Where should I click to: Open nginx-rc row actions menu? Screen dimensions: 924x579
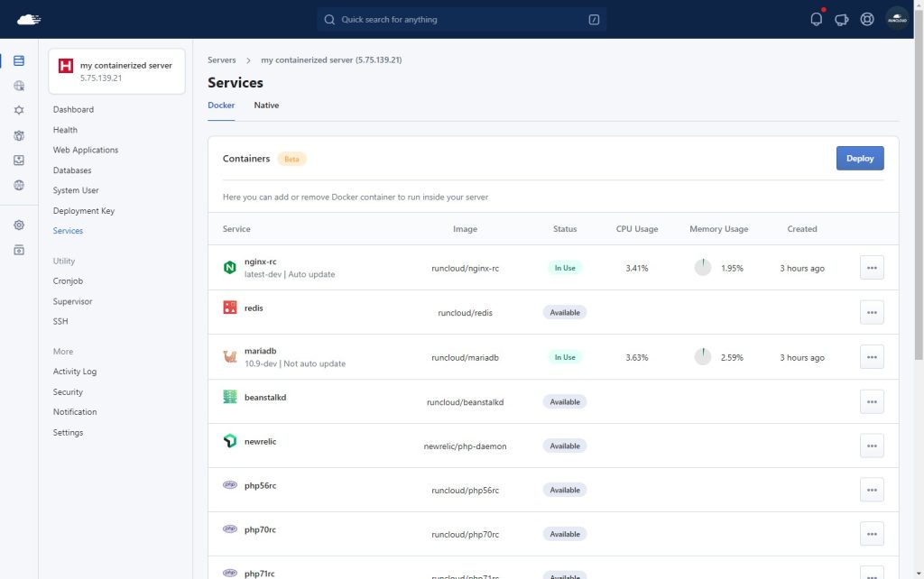[872, 268]
